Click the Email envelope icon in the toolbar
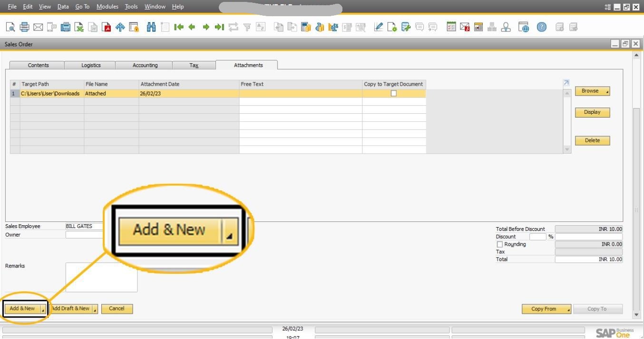The width and height of the screenshot is (644, 339). 38,27
